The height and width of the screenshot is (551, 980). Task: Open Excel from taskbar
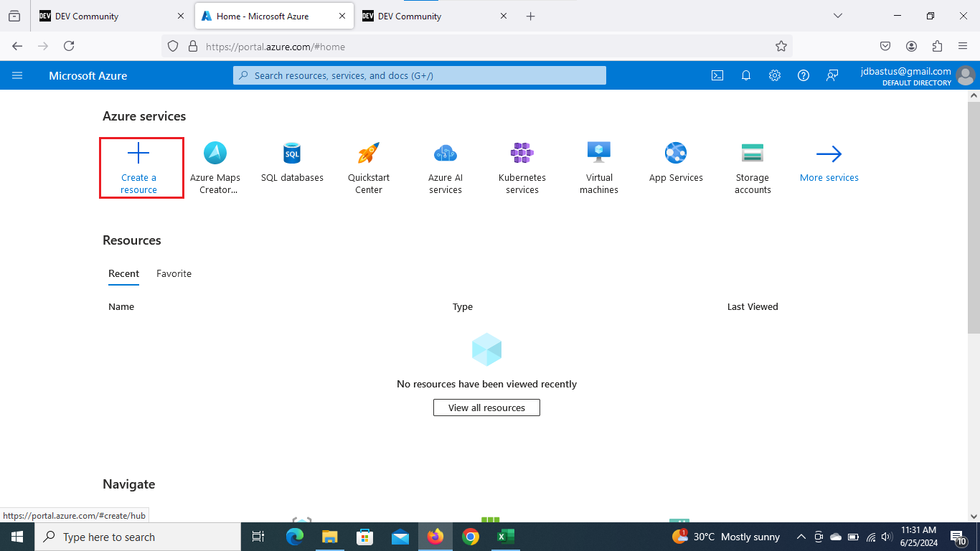(x=505, y=537)
